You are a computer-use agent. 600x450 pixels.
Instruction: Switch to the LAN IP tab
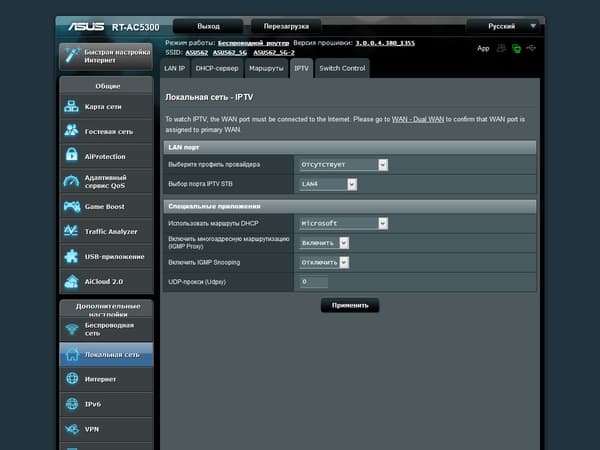[174, 68]
